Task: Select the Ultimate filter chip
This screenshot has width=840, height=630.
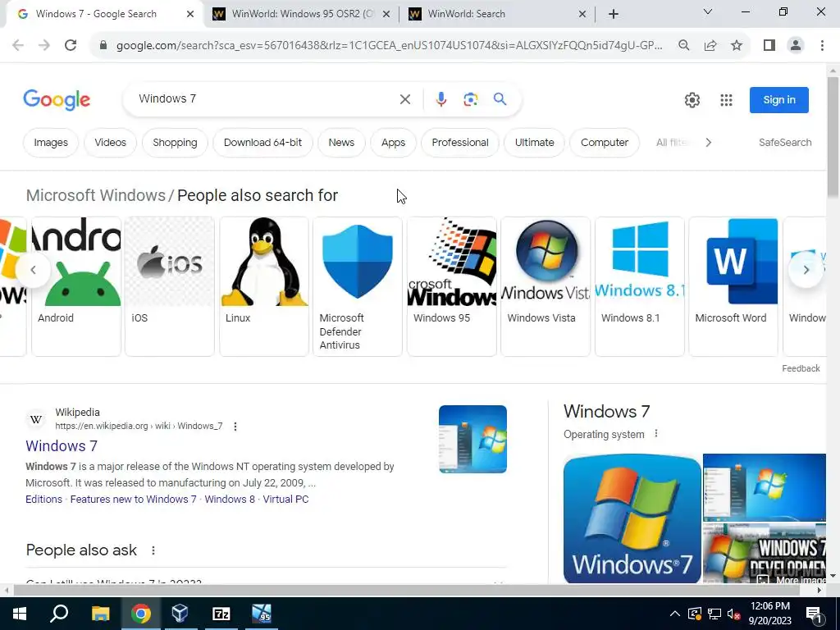Action: (x=534, y=143)
